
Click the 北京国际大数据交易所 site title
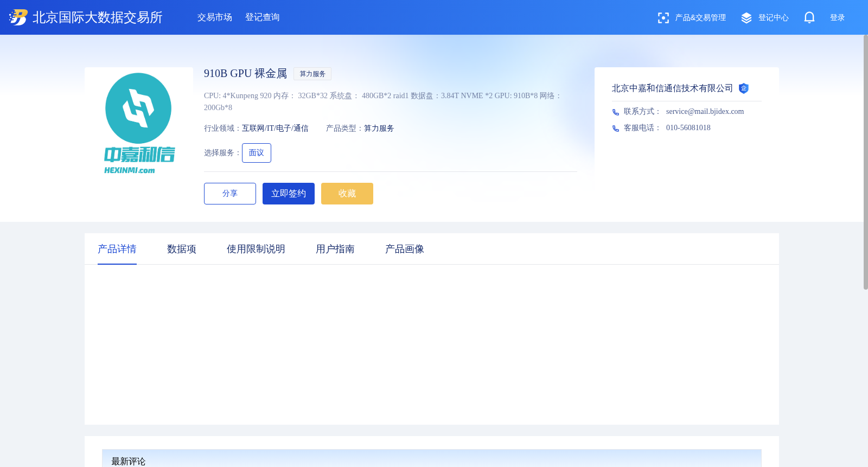pyautogui.click(x=98, y=17)
